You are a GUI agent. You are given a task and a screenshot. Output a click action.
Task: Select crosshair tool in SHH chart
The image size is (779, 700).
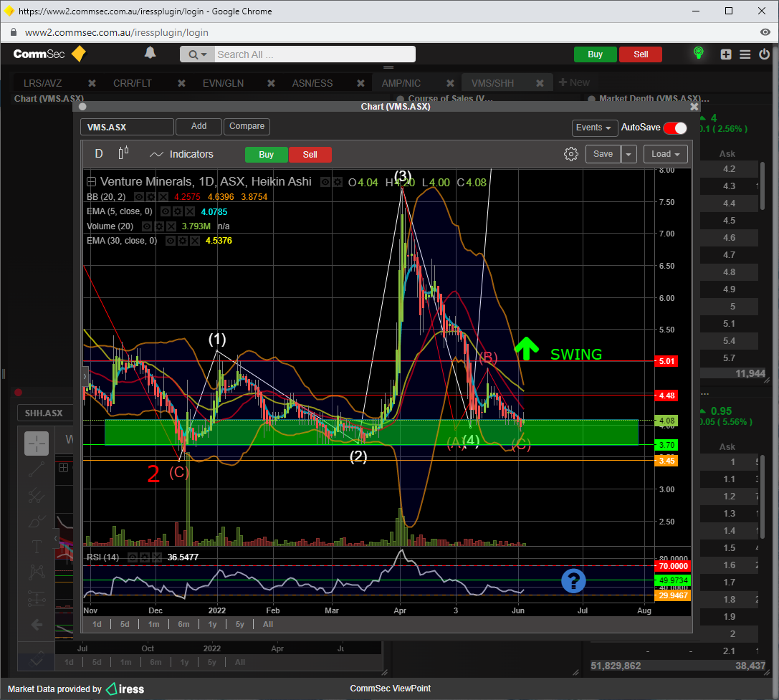[37, 444]
